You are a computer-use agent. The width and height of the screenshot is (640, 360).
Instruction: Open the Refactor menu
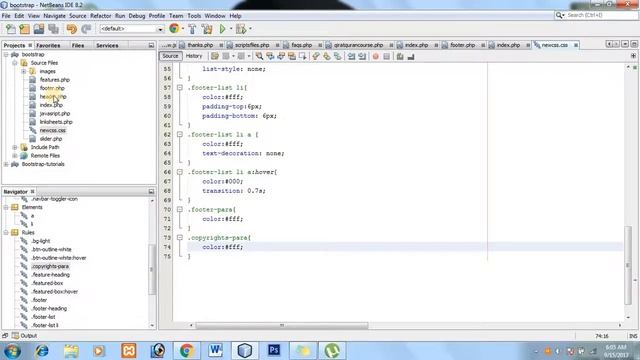(x=100, y=16)
